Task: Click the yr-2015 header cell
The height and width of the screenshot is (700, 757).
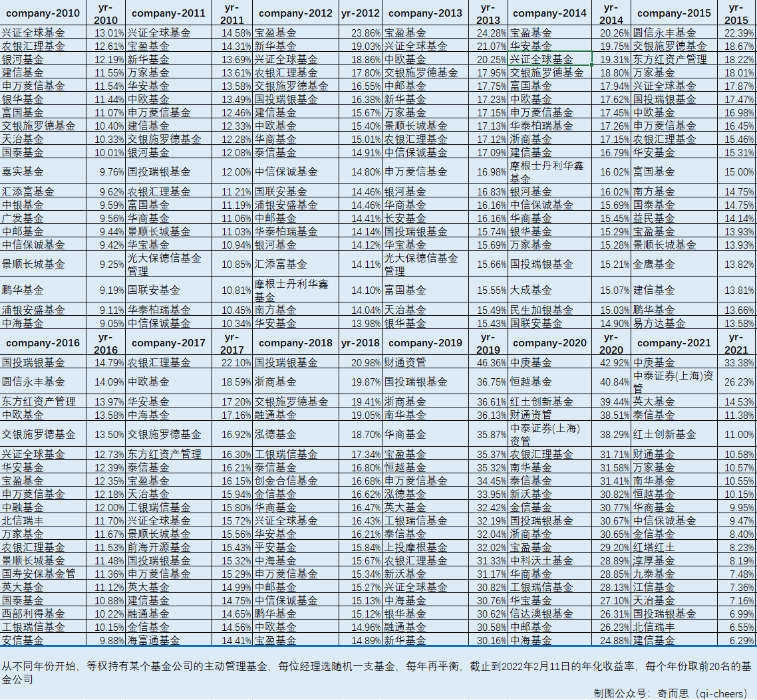Action: 737,13
